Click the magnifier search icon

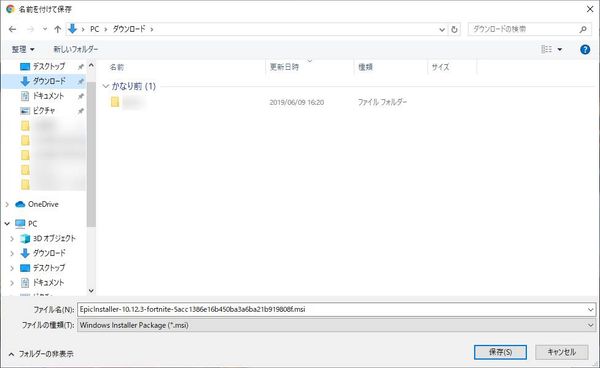(x=583, y=29)
